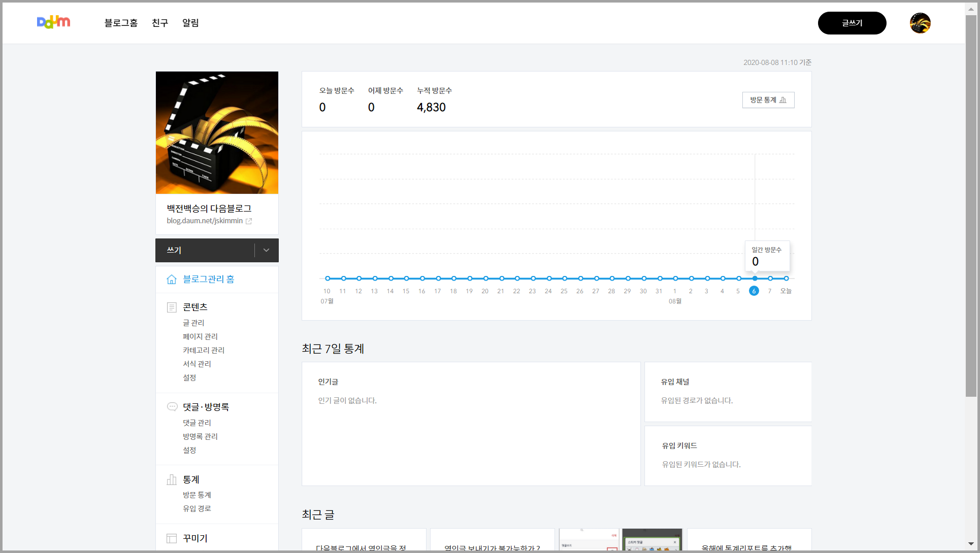Click the 콘텐츠 document icon
The width and height of the screenshot is (980, 553).
[172, 307]
